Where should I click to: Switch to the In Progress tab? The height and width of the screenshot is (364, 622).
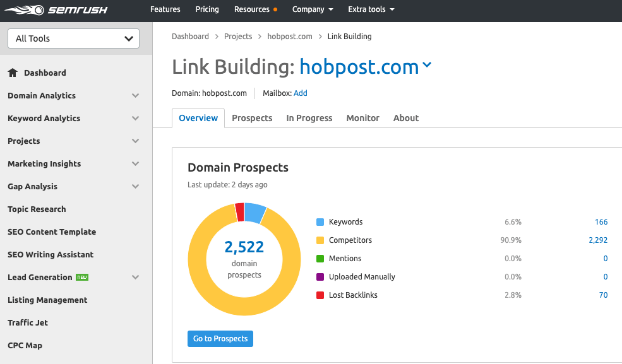309,118
